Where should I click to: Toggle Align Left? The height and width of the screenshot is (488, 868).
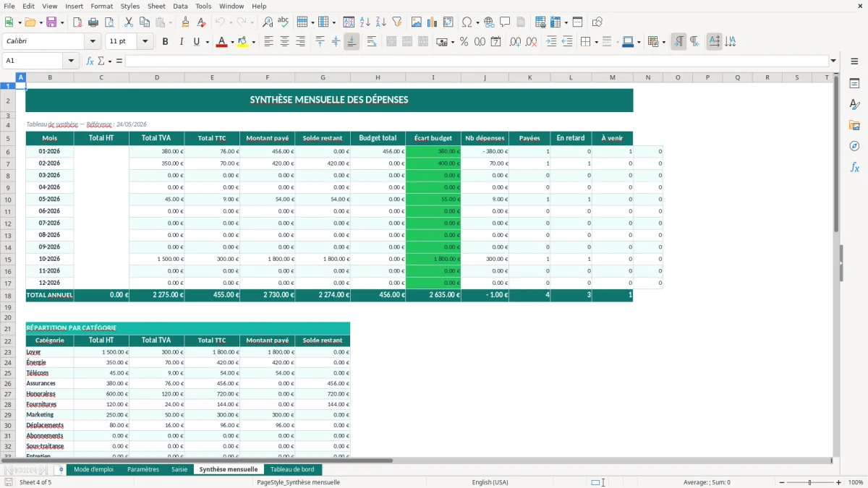[x=269, y=42]
